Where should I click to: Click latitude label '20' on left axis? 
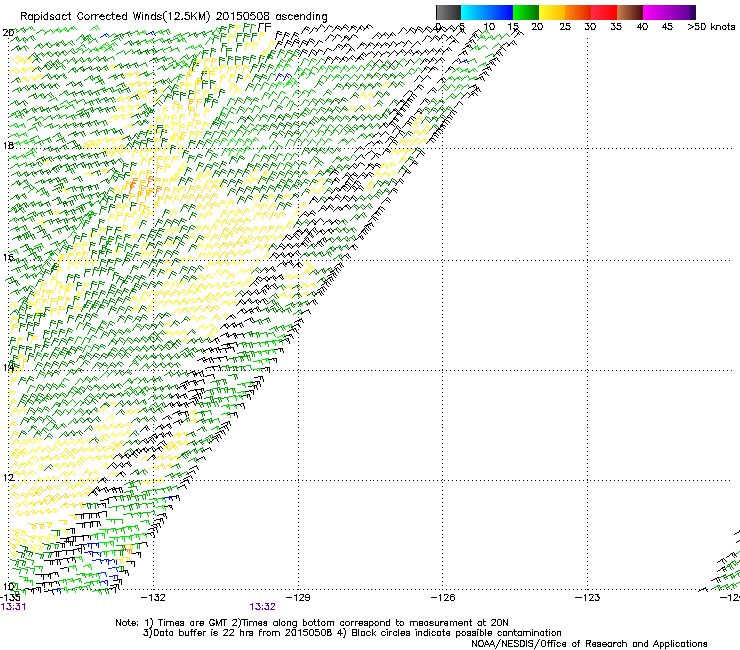[8, 33]
